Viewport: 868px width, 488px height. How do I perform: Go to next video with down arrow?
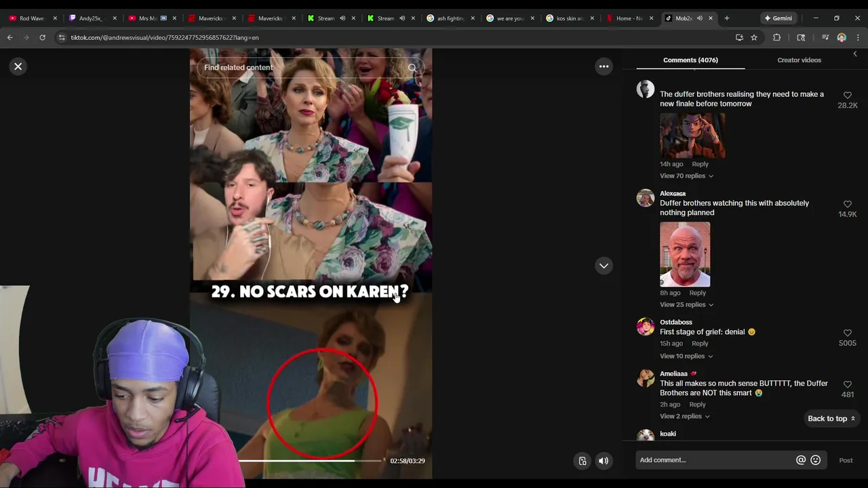pyautogui.click(x=604, y=266)
